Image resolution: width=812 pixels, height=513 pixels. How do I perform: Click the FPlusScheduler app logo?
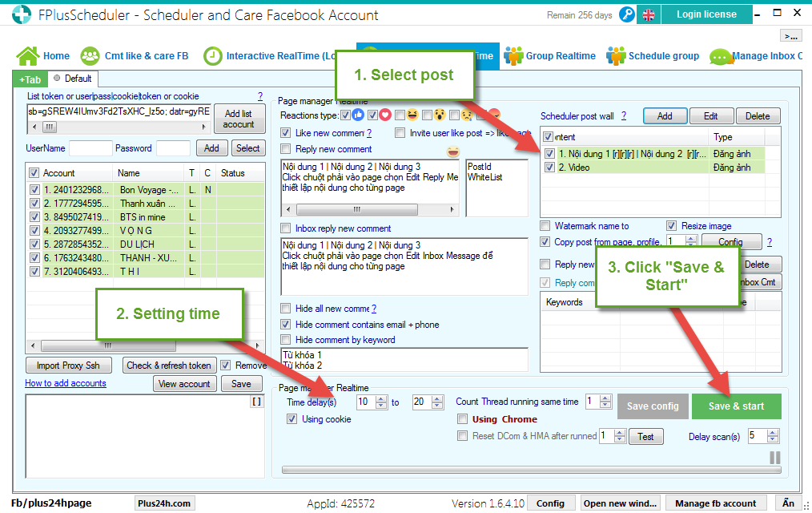[22, 14]
